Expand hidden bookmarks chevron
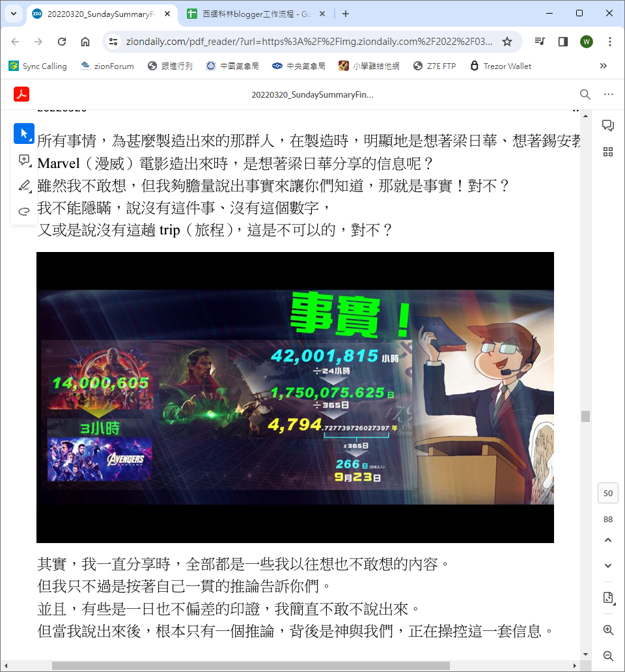 (603, 66)
